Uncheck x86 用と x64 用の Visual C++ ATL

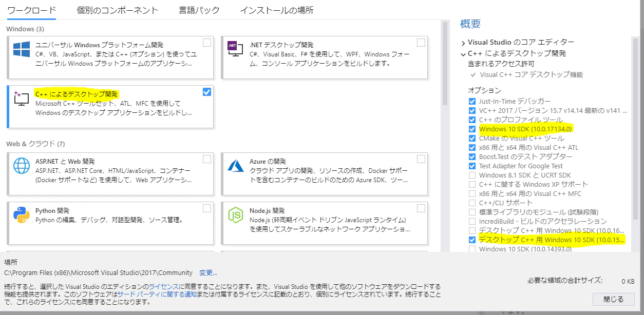click(472, 147)
